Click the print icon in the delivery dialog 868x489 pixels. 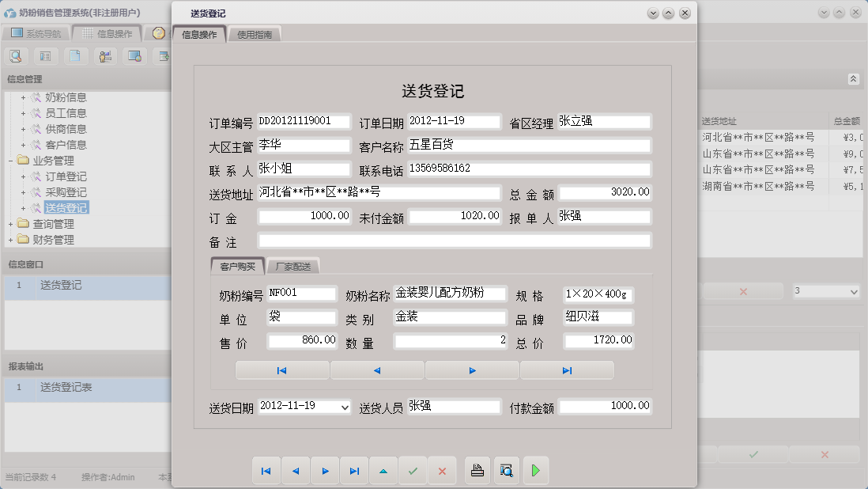coord(476,470)
